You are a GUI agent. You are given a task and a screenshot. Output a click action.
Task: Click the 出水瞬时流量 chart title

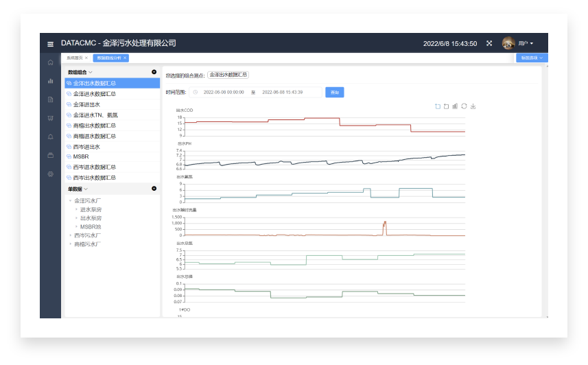point(185,210)
